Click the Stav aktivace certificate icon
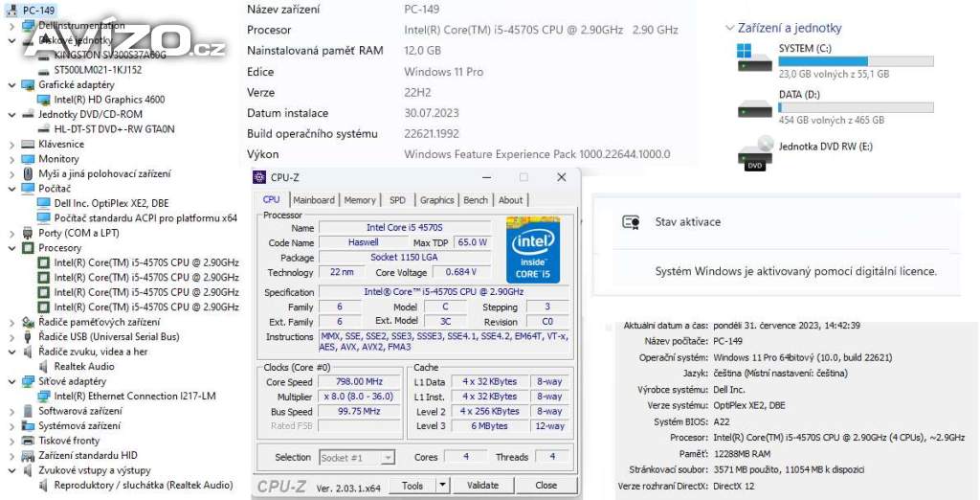This screenshot has width=980, height=500. tap(631, 222)
